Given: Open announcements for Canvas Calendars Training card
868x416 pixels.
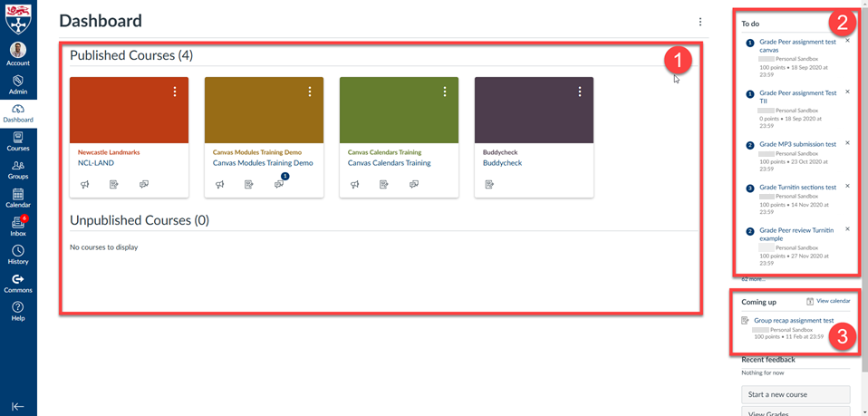Looking at the screenshot, I should (355, 185).
